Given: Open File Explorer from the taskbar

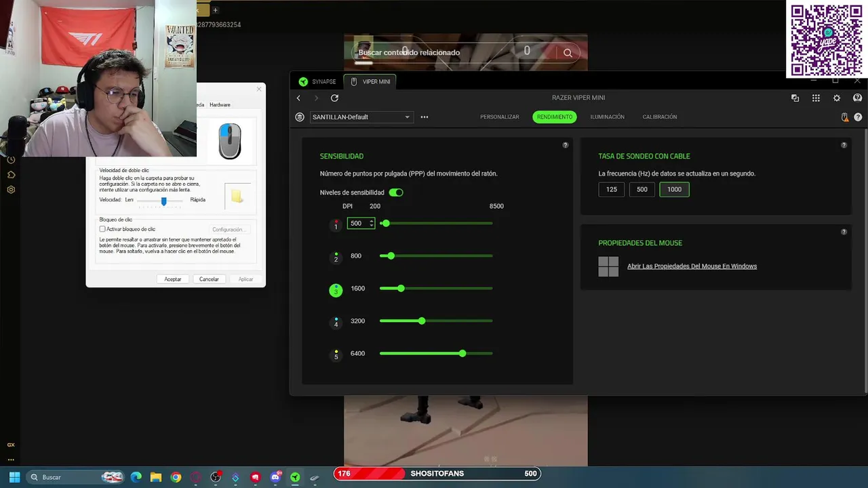Looking at the screenshot, I should coord(156,477).
